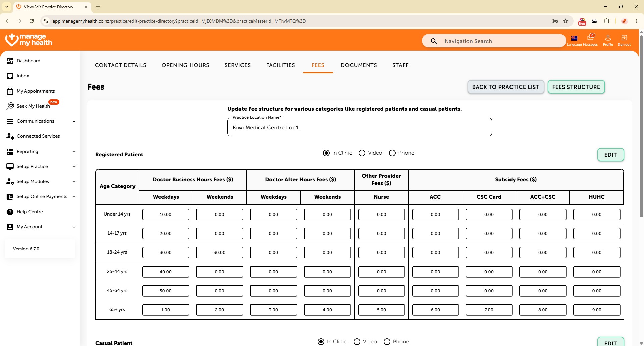Click the Seek My Health icon
Screen dimensions: 644x346
pyautogui.click(x=10, y=106)
